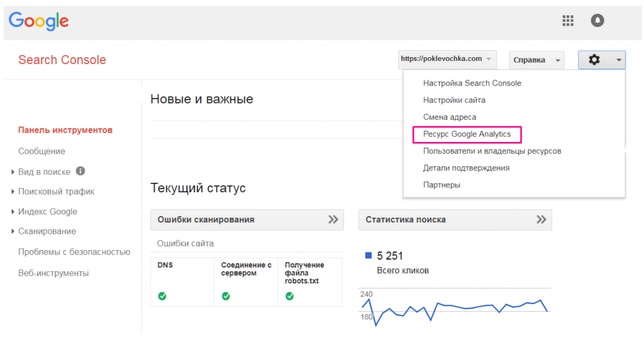The width and height of the screenshot is (644, 338).
Task: Click the Google logo
Action: 38,21
